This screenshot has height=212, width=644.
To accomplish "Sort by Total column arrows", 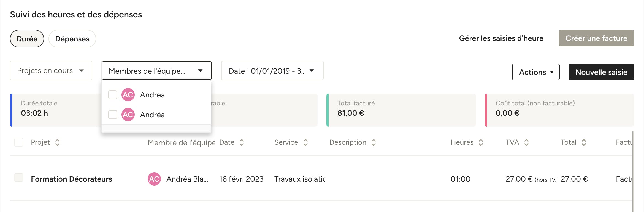I will coord(584,142).
